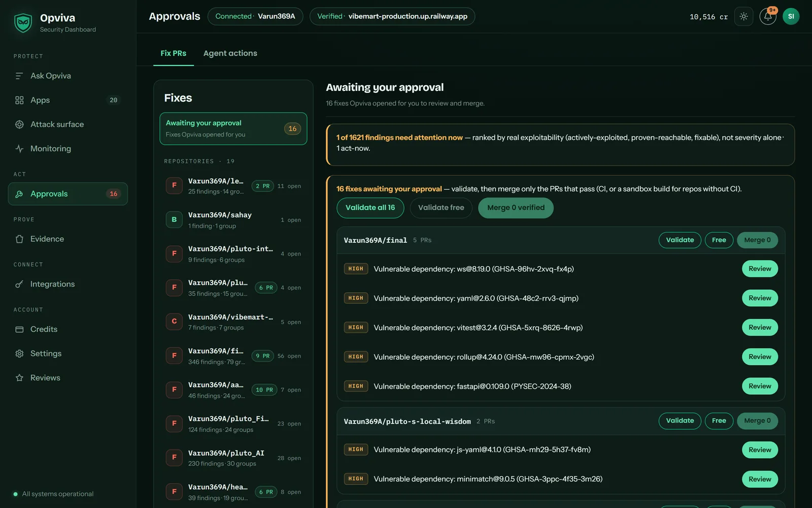Click Merge 0 for Varun369A/pluto-s-local-wisdom
The width and height of the screenshot is (812, 508).
point(757,421)
